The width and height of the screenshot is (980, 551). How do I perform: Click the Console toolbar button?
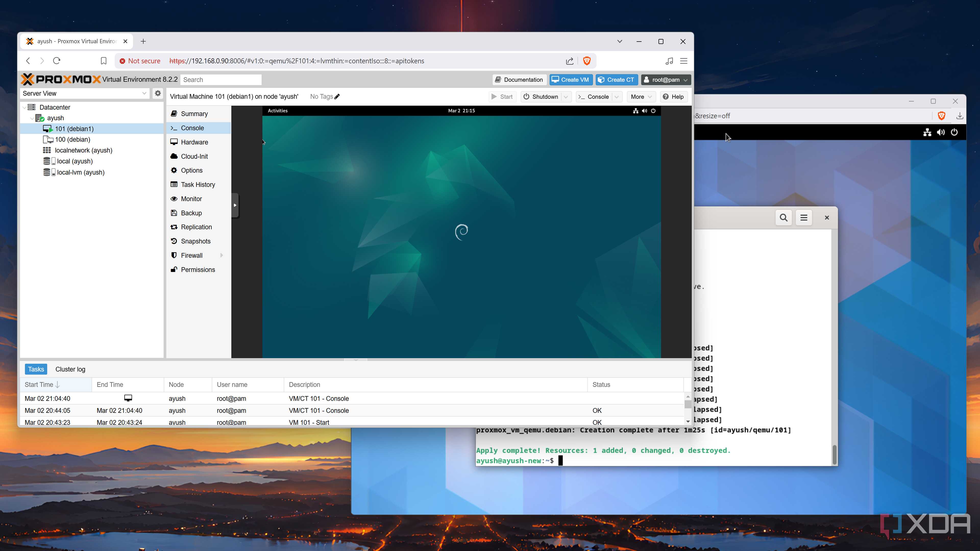pos(594,97)
